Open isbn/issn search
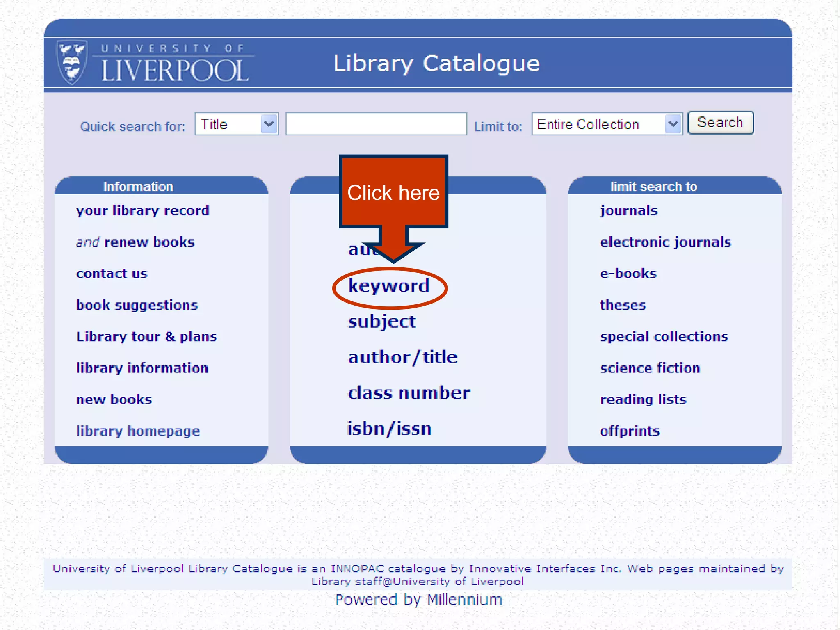This screenshot has width=840, height=630. [389, 429]
